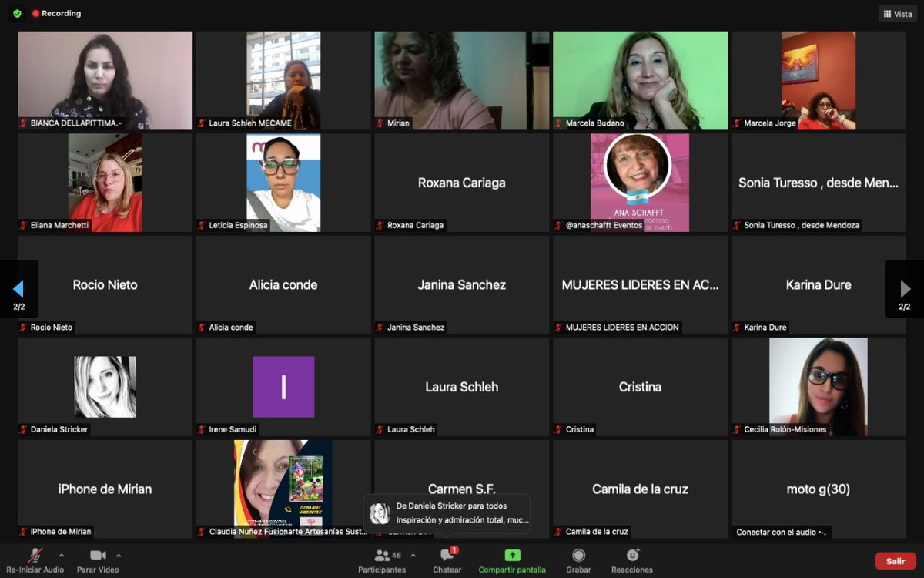This screenshot has width=924, height=578.
Task: Select Leticia Espinosa's video tile
Action: pyautogui.click(x=283, y=183)
